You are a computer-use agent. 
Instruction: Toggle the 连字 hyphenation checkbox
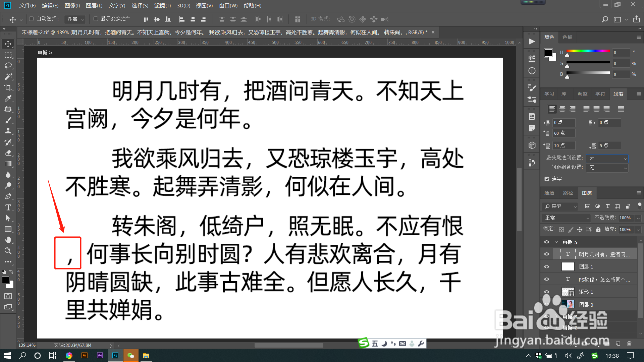[547, 179]
